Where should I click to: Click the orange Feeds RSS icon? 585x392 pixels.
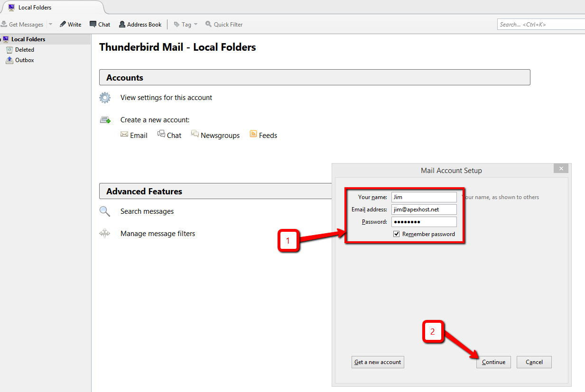[x=253, y=135]
